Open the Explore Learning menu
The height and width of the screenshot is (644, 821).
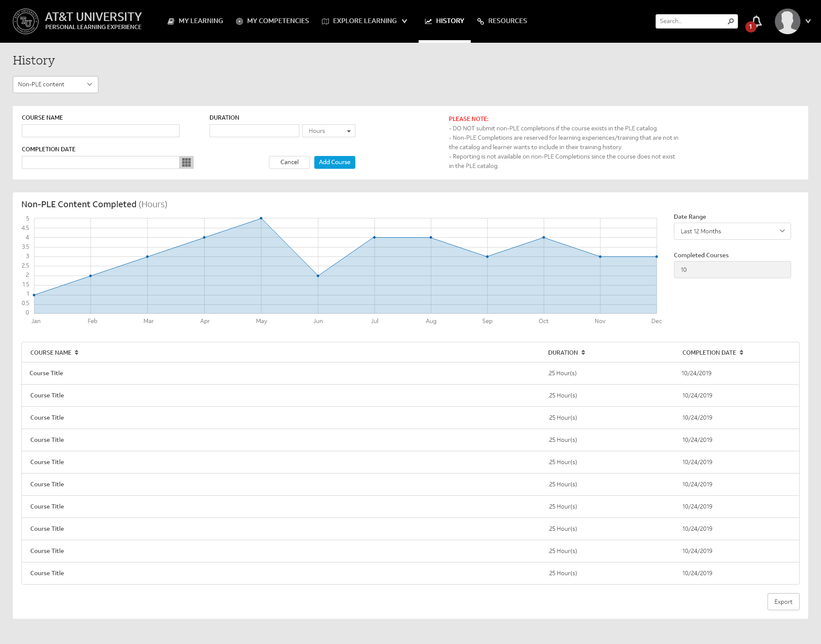pyautogui.click(x=364, y=21)
